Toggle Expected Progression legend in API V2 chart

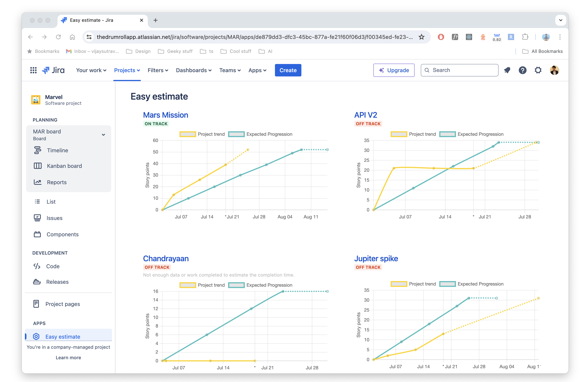(x=472, y=134)
